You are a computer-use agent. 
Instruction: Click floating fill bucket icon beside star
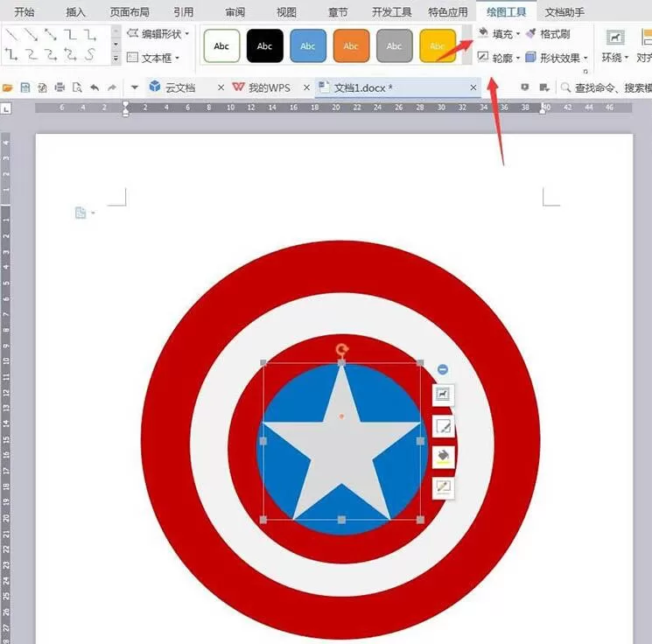(x=443, y=457)
